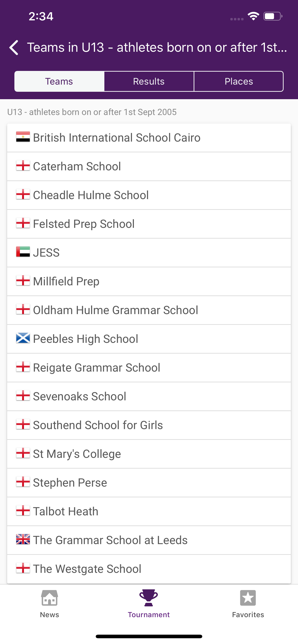Tap the Union Jack flag beside Grammar School at Leeds
The image size is (298, 644).
(23, 540)
